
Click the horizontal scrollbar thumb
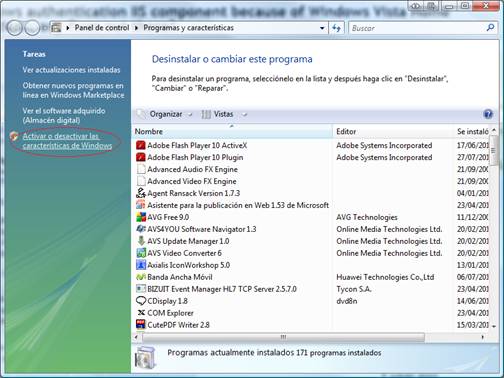[283, 337]
